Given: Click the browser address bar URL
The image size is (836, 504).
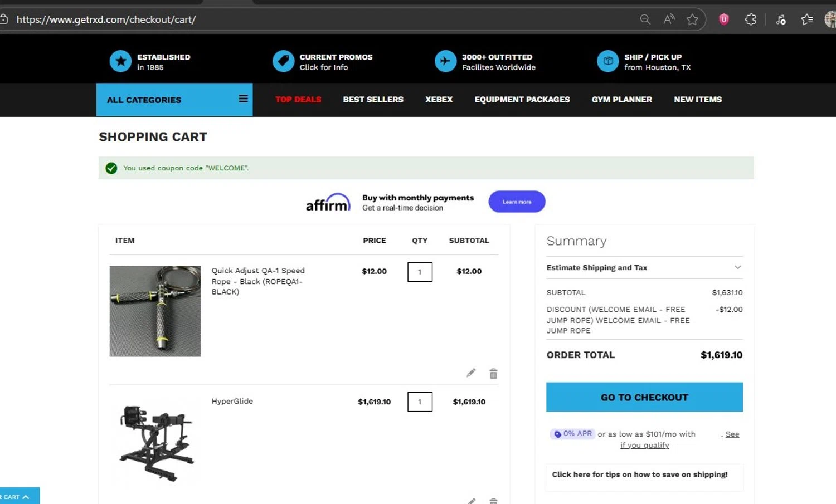Looking at the screenshot, I should click(x=106, y=19).
